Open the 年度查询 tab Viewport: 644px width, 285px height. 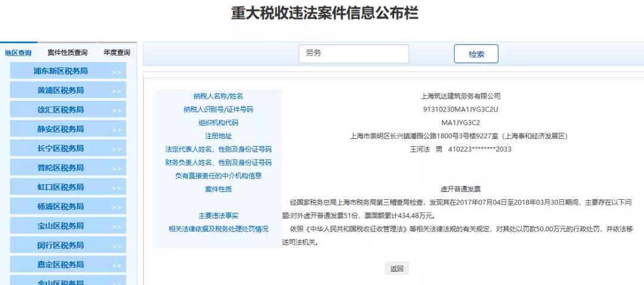tap(117, 52)
